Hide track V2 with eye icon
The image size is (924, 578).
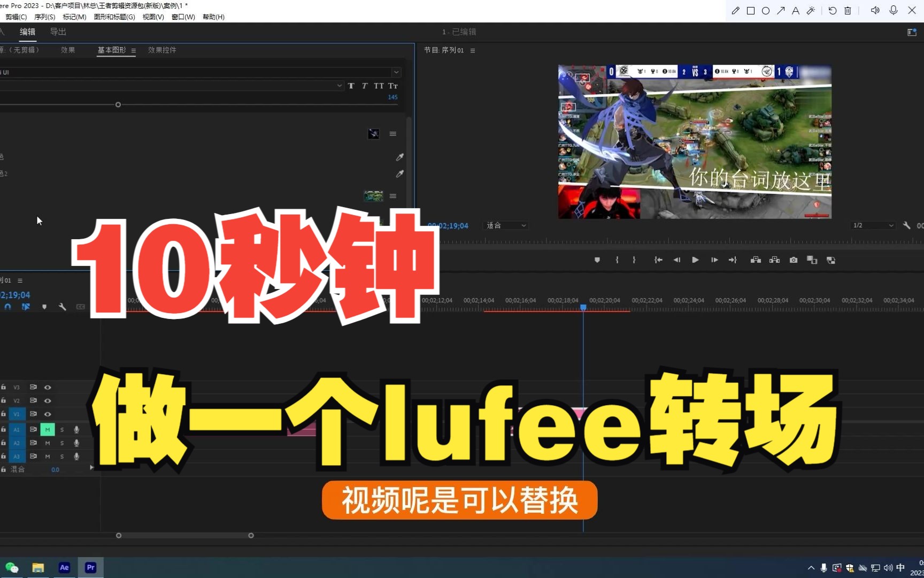coord(48,400)
